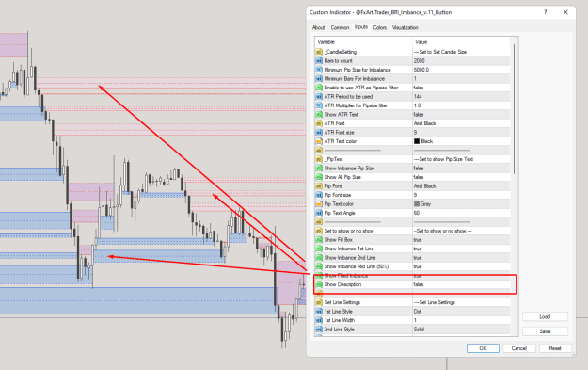
Task: Click the color icon beside Pip Text color
Action: [x=319, y=204]
